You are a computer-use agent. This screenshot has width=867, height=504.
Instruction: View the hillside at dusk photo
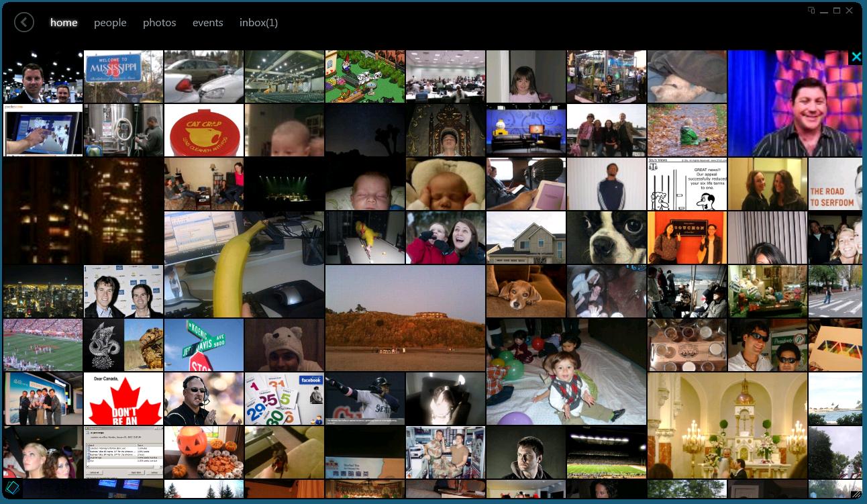(405, 318)
